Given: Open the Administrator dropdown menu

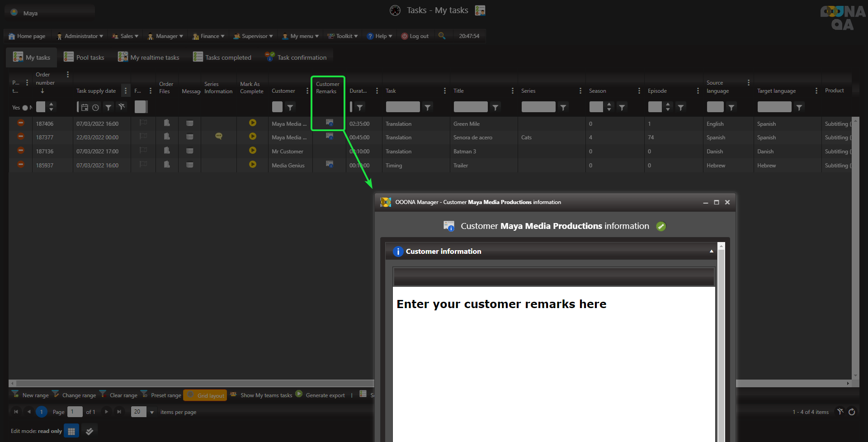Looking at the screenshot, I should 80,36.
